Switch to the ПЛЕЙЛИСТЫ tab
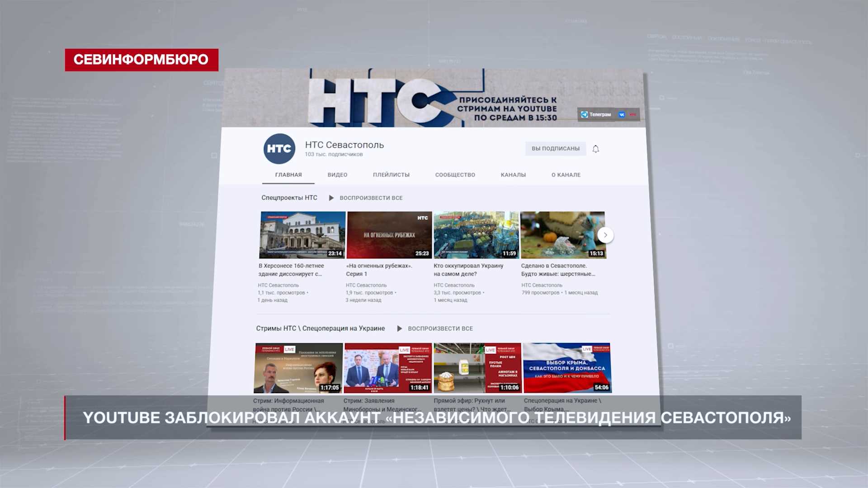This screenshot has width=868, height=488. [391, 174]
